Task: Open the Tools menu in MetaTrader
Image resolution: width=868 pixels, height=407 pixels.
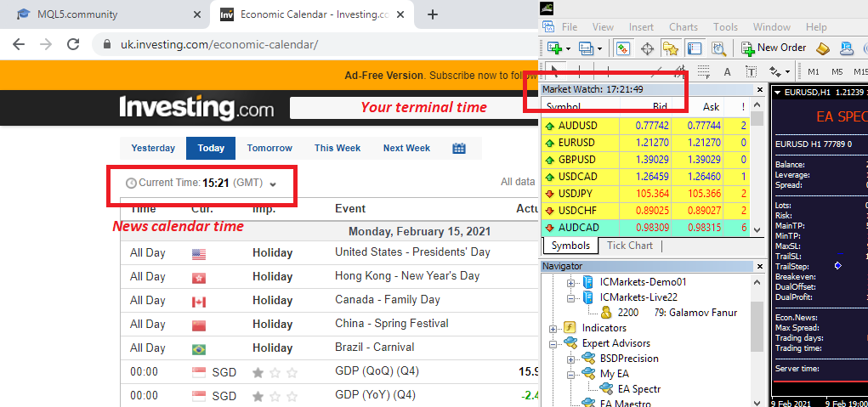Action: click(725, 27)
